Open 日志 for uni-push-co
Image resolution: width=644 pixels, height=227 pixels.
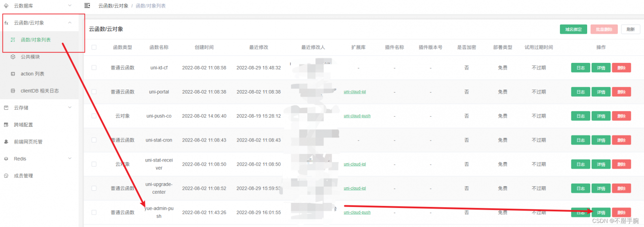click(581, 116)
